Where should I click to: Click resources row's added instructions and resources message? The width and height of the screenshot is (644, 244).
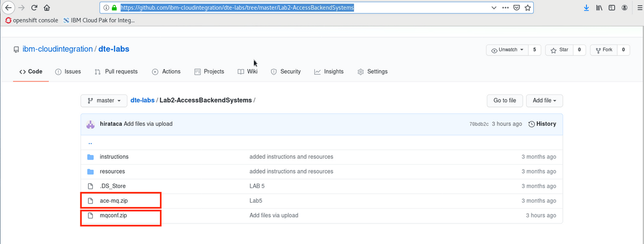point(291,171)
